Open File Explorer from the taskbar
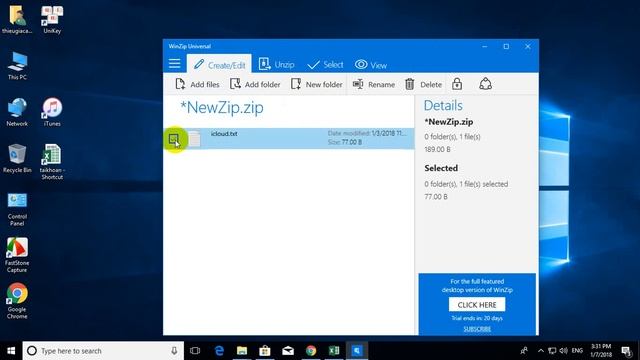 coord(242,351)
